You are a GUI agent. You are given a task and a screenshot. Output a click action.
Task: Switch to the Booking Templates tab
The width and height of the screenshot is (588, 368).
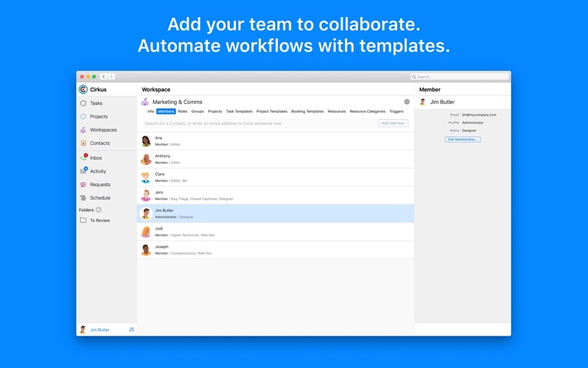307,112
